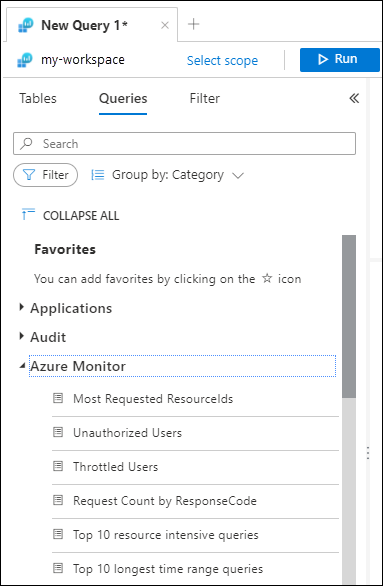
Task: Run the query
Action: 340,59
